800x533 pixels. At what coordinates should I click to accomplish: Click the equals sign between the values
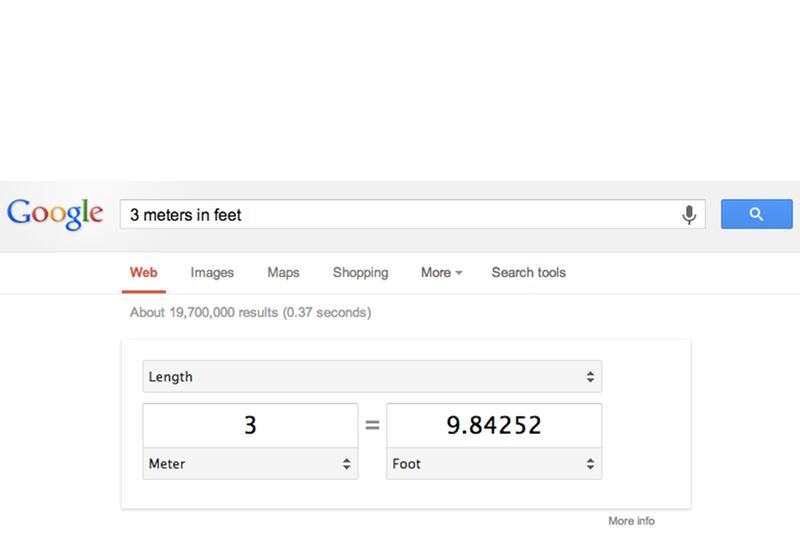[x=372, y=425]
